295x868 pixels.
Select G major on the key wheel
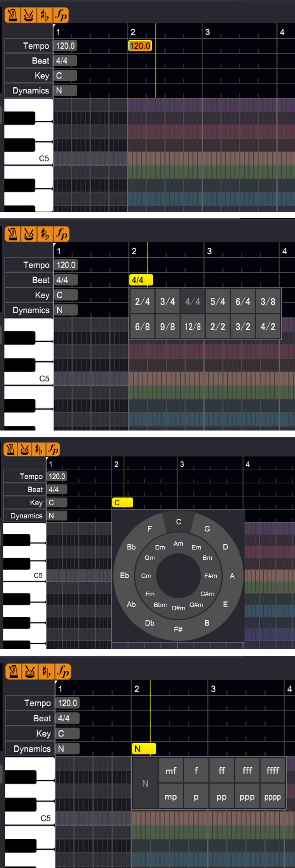pos(207,529)
